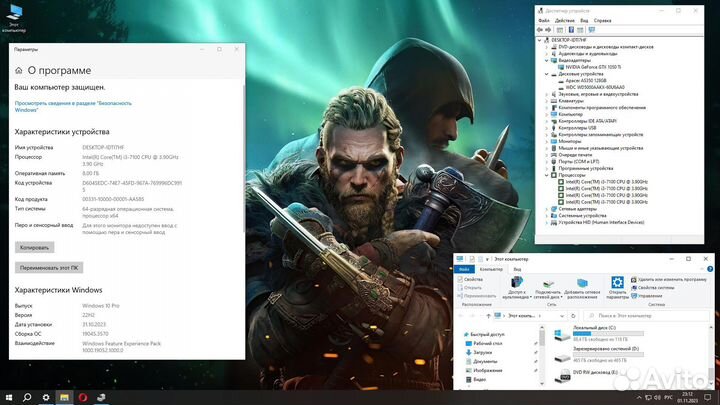Click the blue help icon in Device Manager toolbar
This screenshot has height=405, width=720.
tap(571, 30)
